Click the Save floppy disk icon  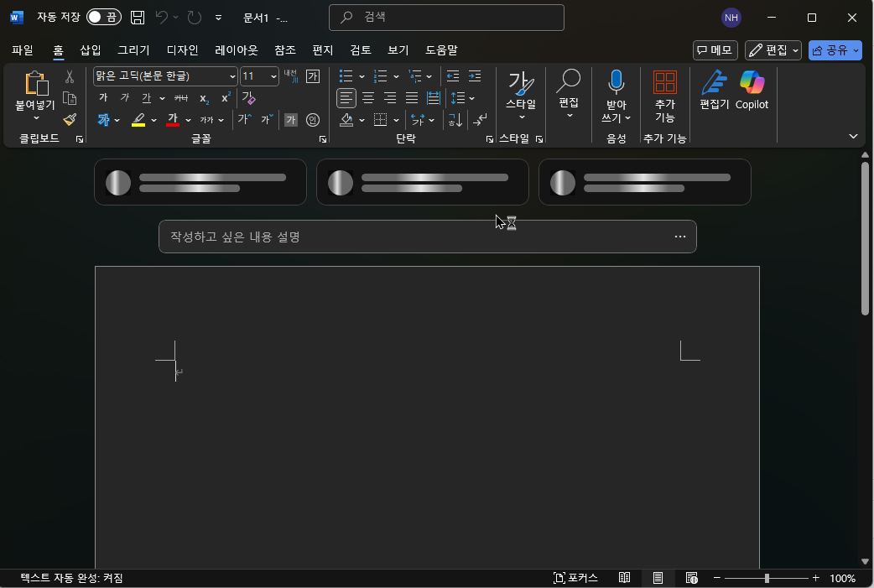point(137,18)
